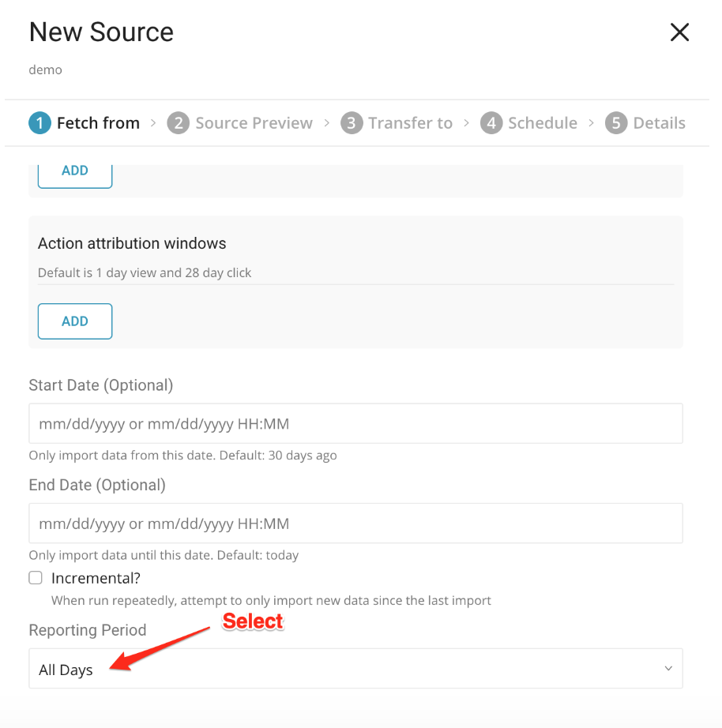This screenshot has height=728, width=722.
Task: Click ADD under Action attribution windows
Action: point(75,321)
